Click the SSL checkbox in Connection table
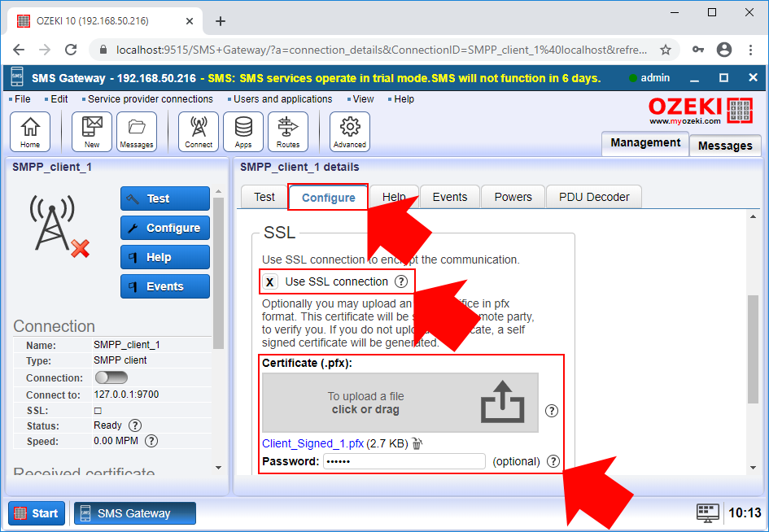This screenshot has width=769, height=532. coord(98,411)
